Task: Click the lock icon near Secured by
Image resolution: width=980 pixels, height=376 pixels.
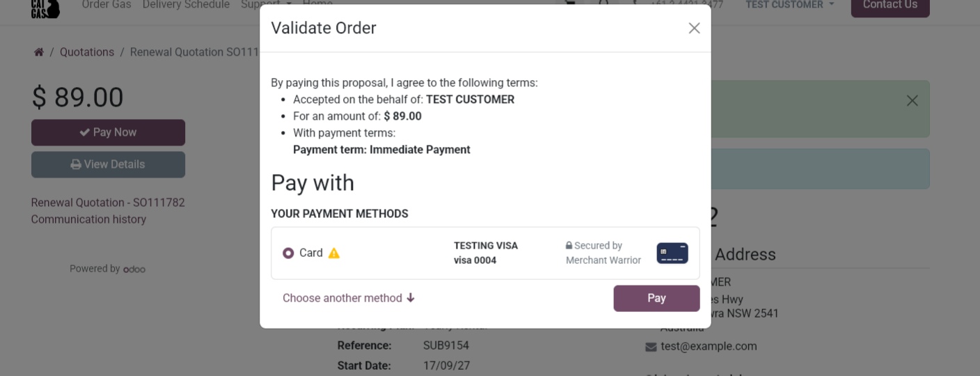Action: click(x=569, y=246)
